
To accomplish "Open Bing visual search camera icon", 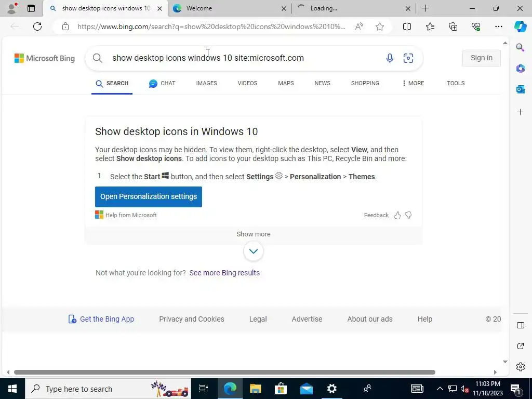I will [408, 58].
